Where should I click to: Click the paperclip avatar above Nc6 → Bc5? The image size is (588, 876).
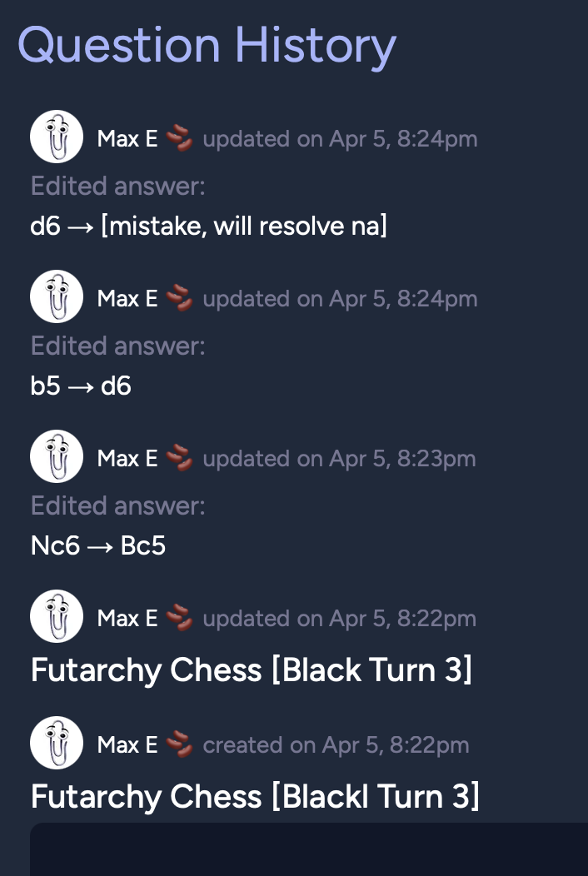(x=57, y=456)
